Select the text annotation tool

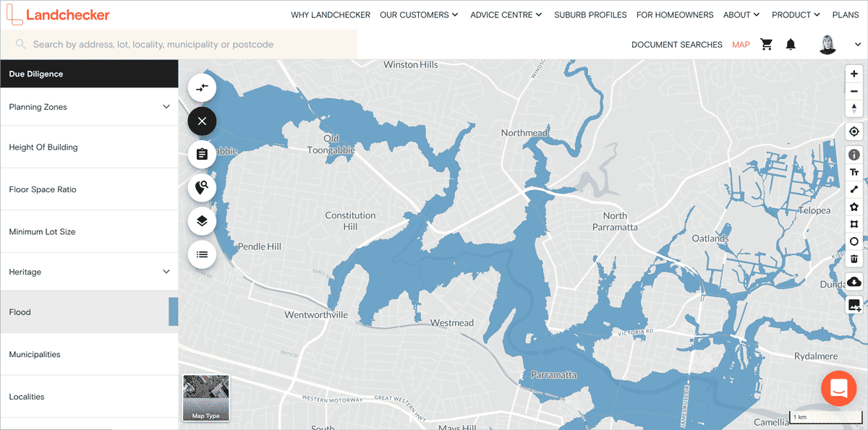pyautogui.click(x=854, y=172)
